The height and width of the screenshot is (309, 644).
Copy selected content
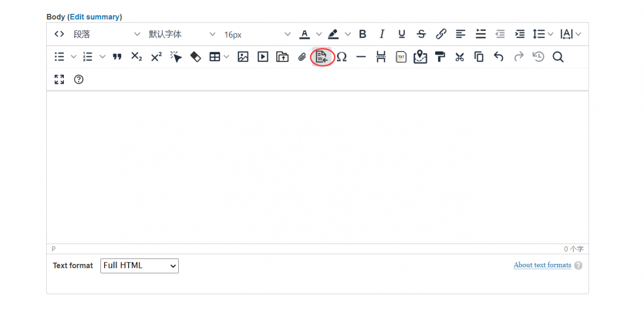(x=479, y=57)
